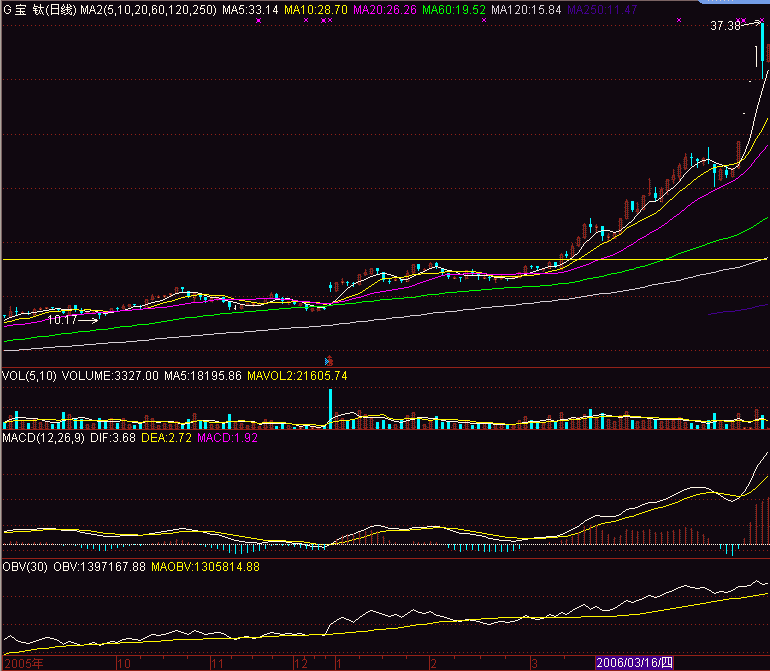Click the 2005年 label on time axis

[x=25, y=663]
